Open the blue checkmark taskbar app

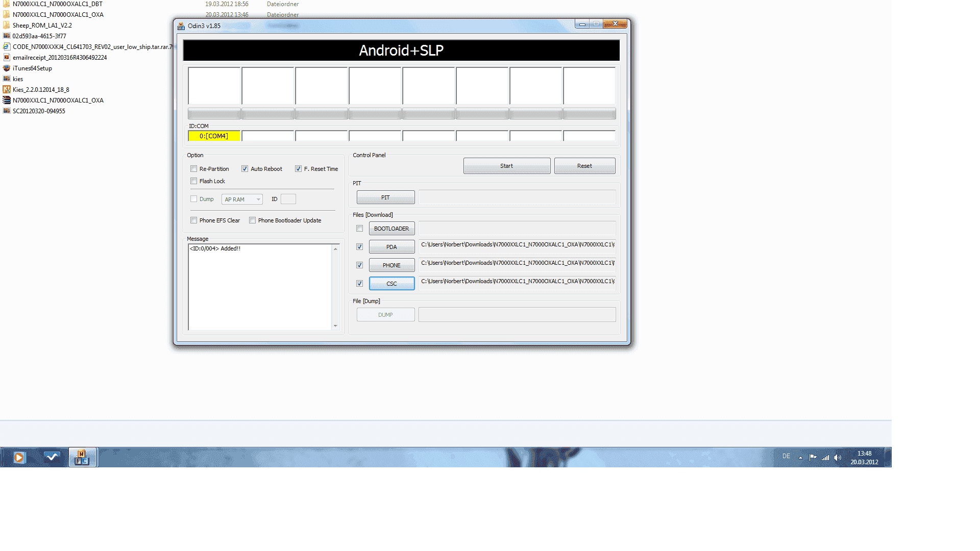tap(52, 457)
